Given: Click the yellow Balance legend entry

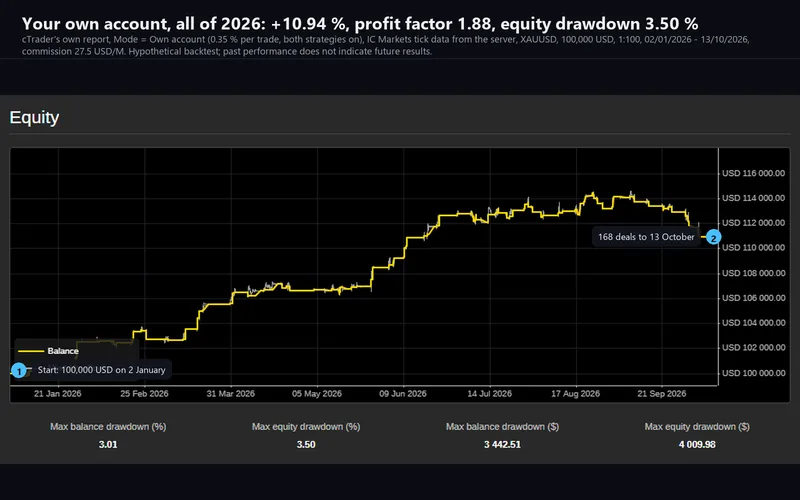Looking at the screenshot, I should (x=48, y=351).
